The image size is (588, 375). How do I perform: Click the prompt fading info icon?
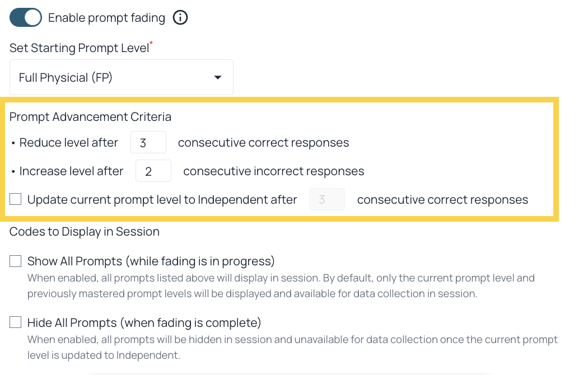(x=180, y=17)
